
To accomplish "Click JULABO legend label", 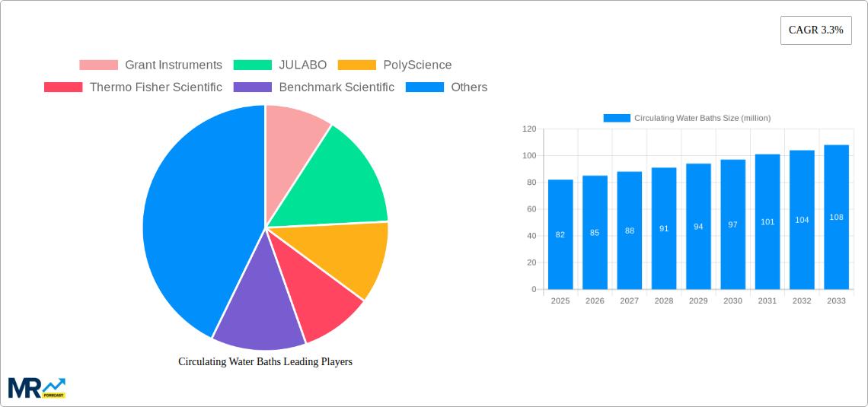I will (x=303, y=65).
